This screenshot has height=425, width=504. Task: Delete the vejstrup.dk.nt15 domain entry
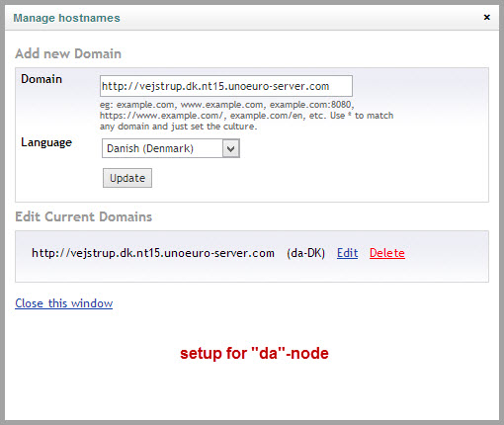[x=387, y=253]
